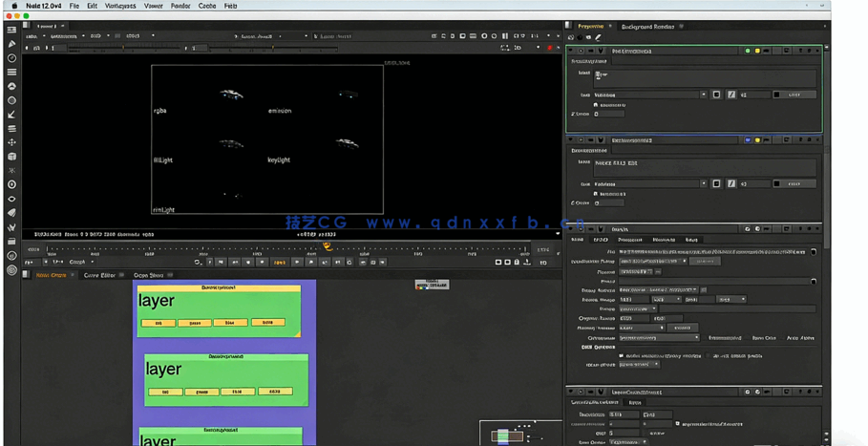Click the orange playhead marker on timeline
The image size is (868, 446).
tap(328, 246)
